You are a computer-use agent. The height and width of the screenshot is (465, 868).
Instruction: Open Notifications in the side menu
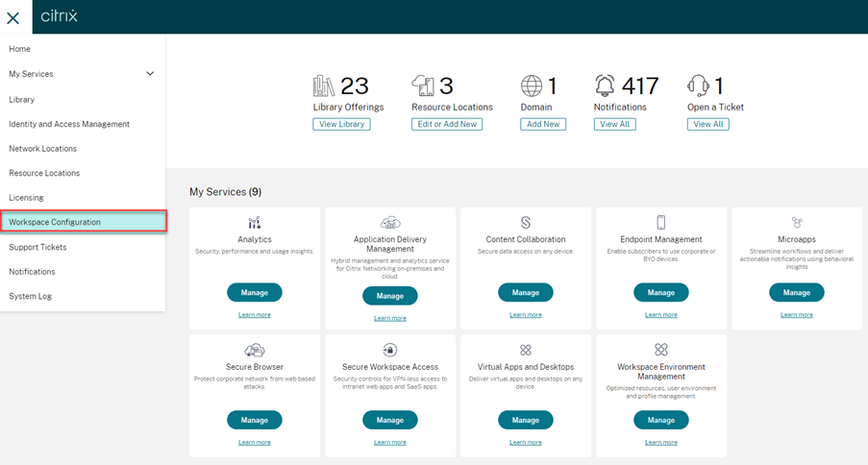coord(32,271)
